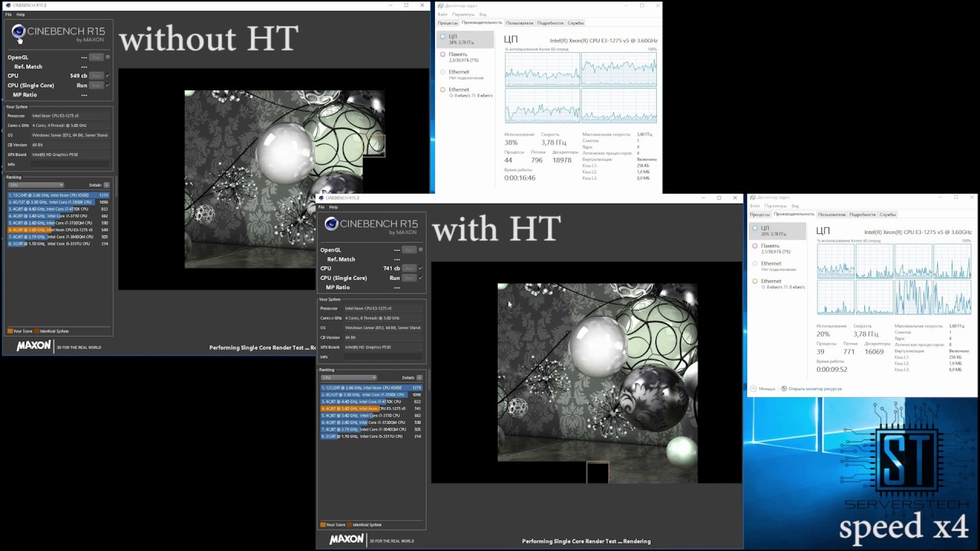Toggle CPU test checkbox beside 549 cb

click(x=108, y=76)
